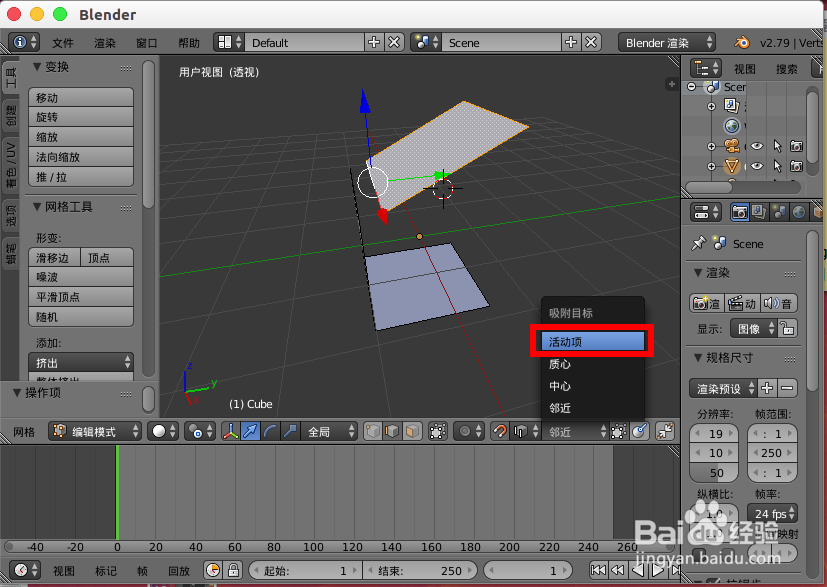Toggle proportional editing mode icon
The height and width of the screenshot is (587, 827).
tap(466, 431)
